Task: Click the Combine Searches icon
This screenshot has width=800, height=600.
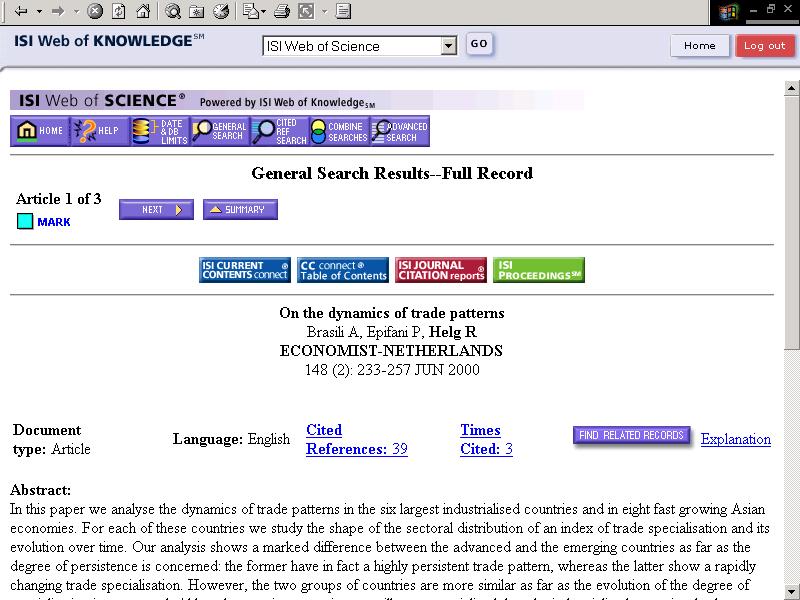Action: (339, 132)
